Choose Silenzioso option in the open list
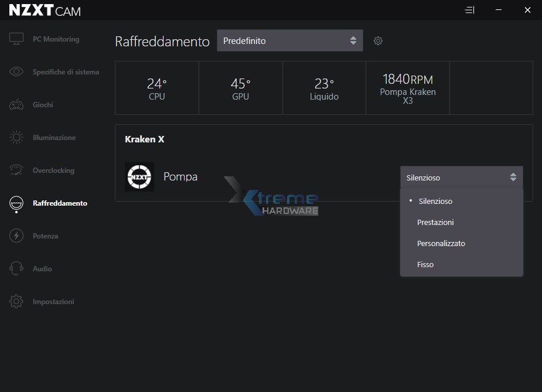Viewport: 542px width, 392px height. click(435, 201)
